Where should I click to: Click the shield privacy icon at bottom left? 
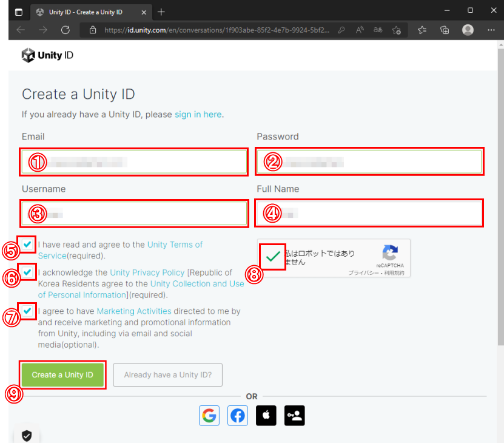(27, 436)
